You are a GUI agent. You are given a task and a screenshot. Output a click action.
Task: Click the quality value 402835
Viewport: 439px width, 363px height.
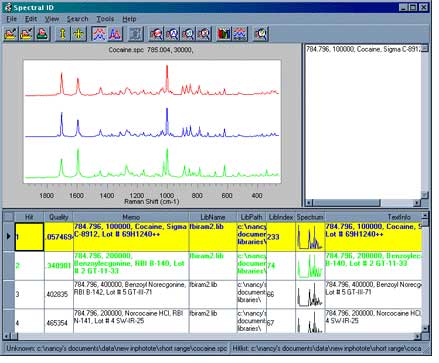[59, 294]
